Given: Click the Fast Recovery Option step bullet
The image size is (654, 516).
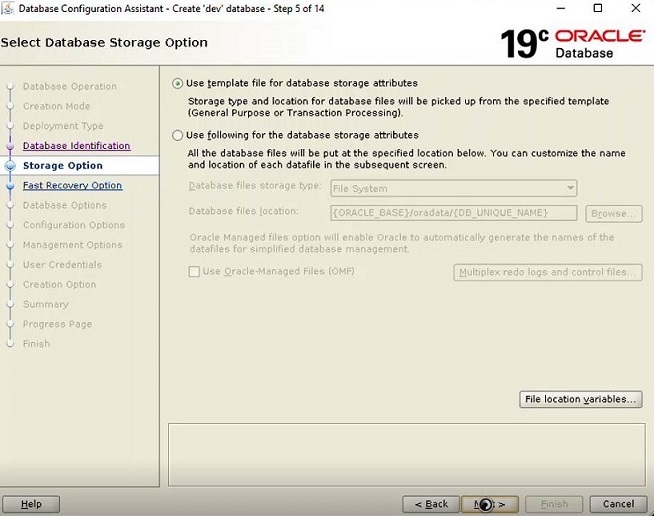Looking at the screenshot, I should (10, 186).
